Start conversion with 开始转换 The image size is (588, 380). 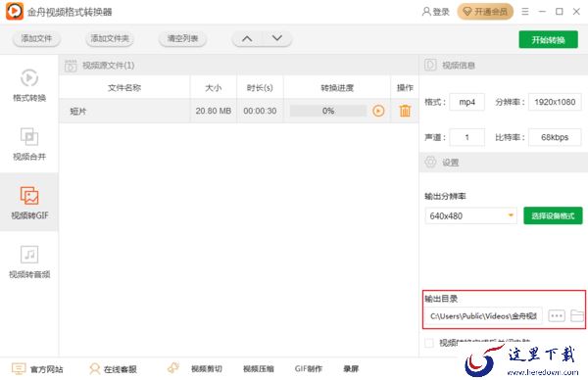coord(548,40)
